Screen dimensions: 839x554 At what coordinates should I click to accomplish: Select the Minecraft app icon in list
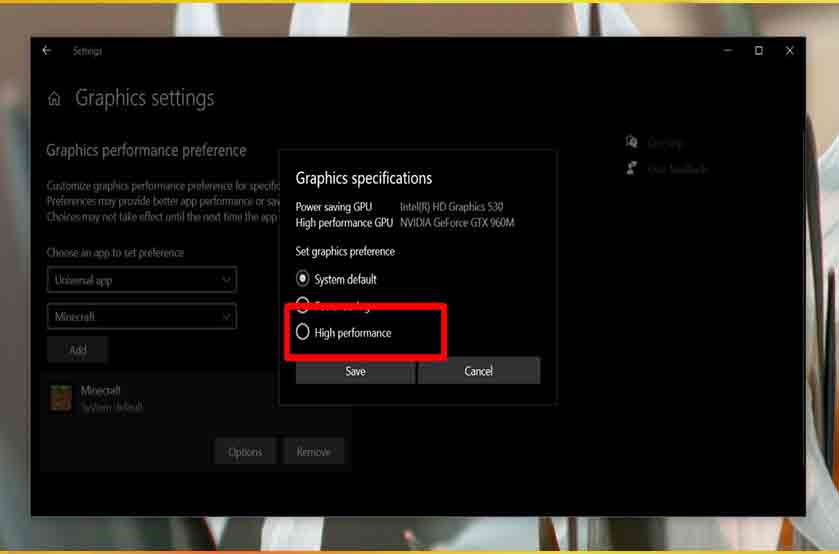(x=60, y=398)
